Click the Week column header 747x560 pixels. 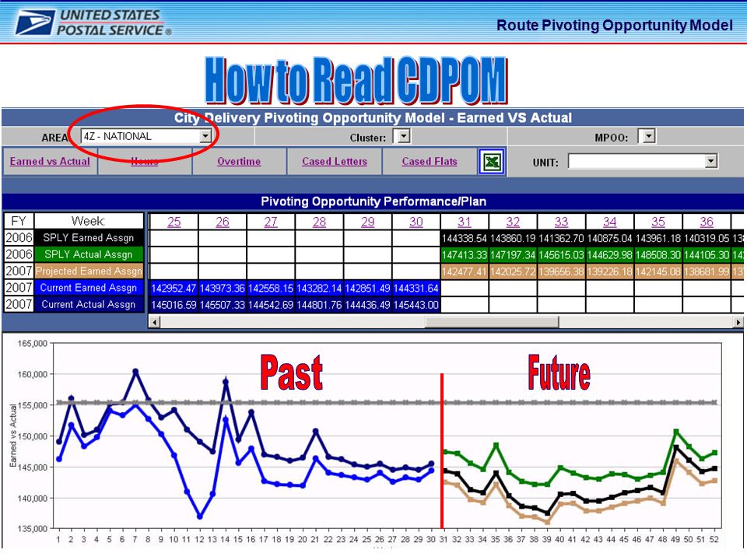point(89,221)
